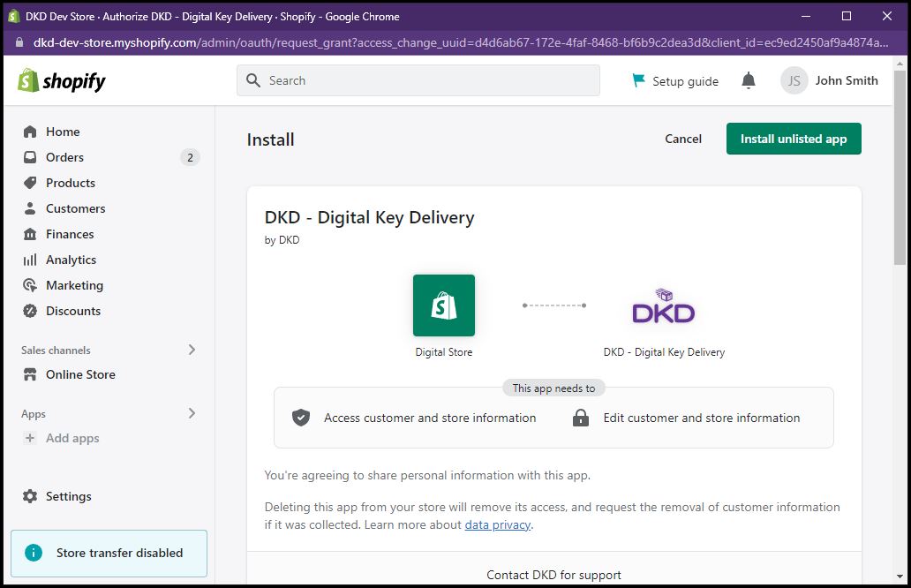This screenshot has height=588, width=911.
Task: Expand the Apps section chevron
Action: (192, 414)
